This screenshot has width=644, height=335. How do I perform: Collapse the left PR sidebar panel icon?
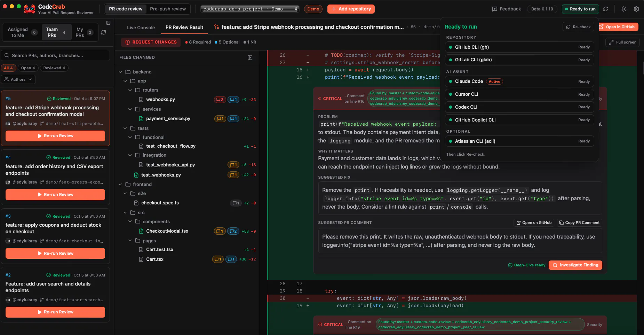point(108,23)
